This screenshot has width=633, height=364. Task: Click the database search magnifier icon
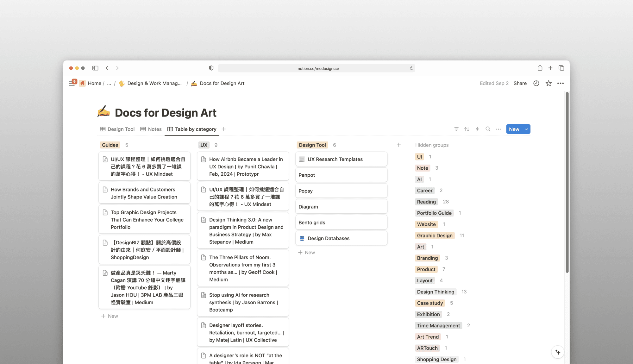(488, 129)
